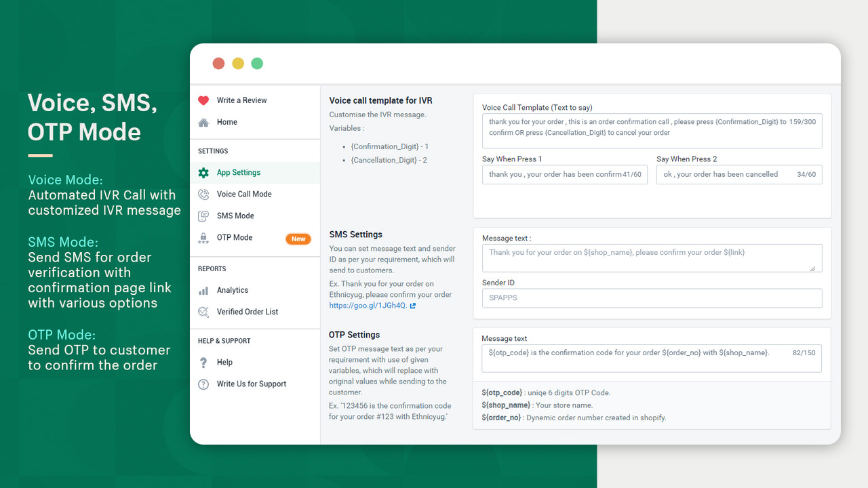Click the ${otp_code} variable description
868x488 pixels.
click(546, 393)
